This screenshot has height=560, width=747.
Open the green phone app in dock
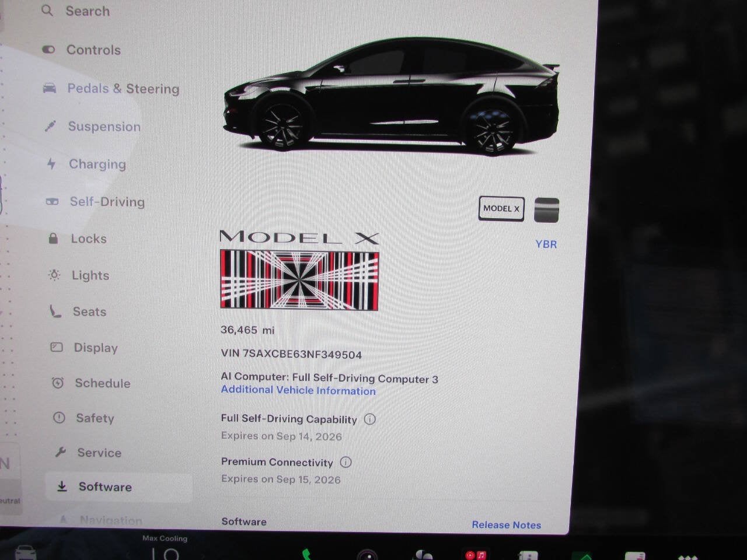click(307, 555)
